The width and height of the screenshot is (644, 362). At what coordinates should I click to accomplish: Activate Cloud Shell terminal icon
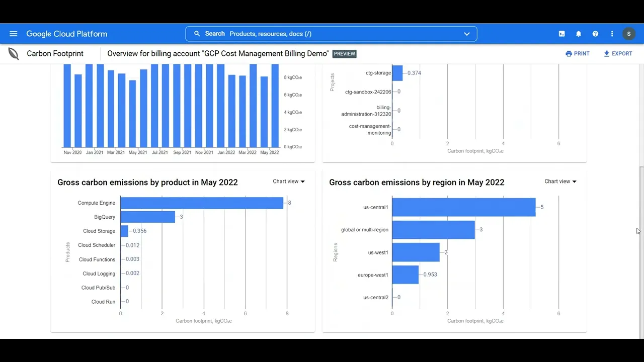pyautogui.click(x=561, y=34)
